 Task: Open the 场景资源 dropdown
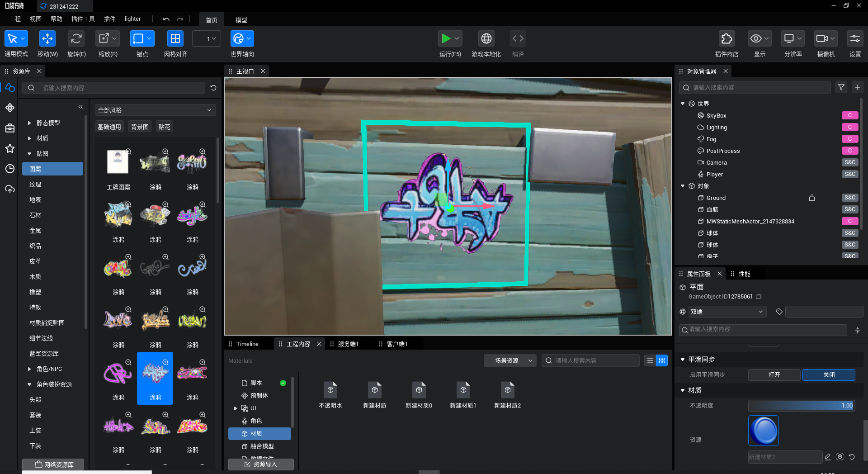click(x=510, y=360)
